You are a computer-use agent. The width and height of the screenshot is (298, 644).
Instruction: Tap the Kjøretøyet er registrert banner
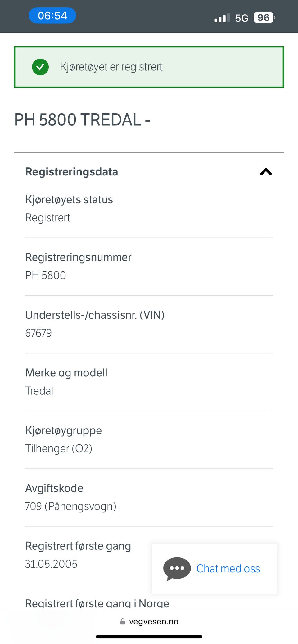pyautogui.click(x=149, y=67)
